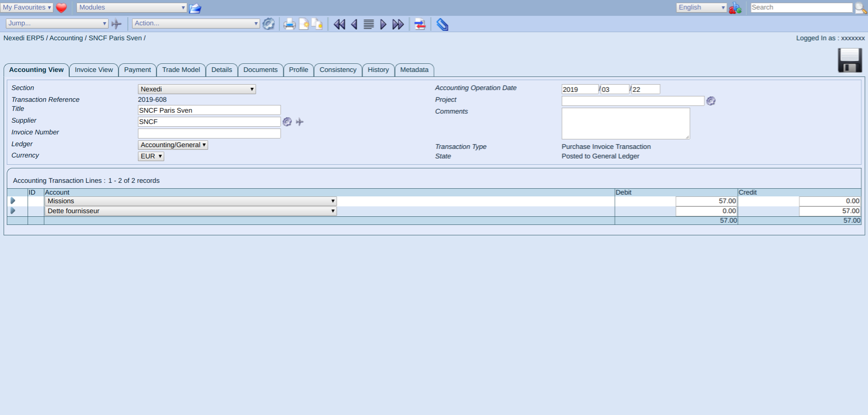Open the Missions account dropdown
Image resolution: width=868 pixels, height=415 pixels.
click(x=191, y=201)
